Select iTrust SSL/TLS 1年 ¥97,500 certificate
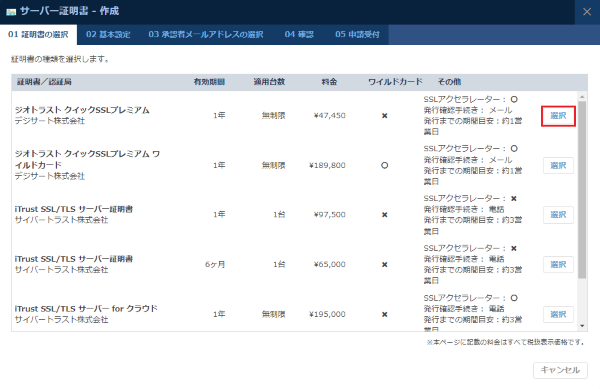 pyautogui.click(x=558, y=215)
